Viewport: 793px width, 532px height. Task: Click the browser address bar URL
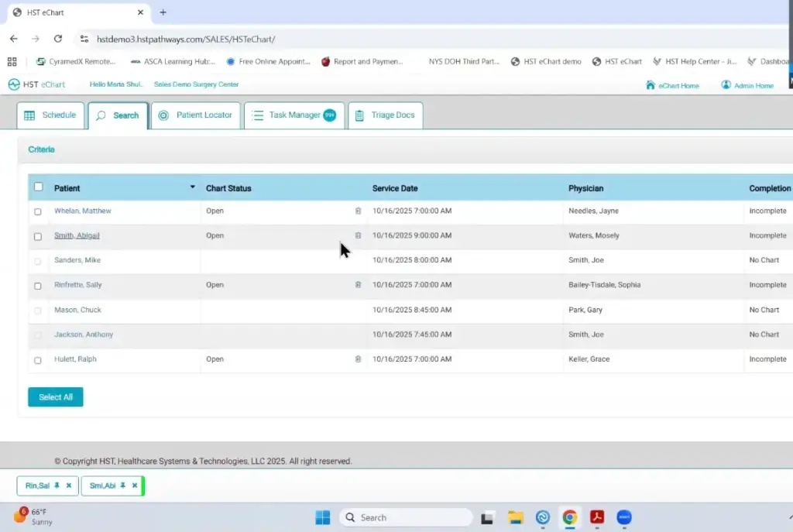[186, 39]
